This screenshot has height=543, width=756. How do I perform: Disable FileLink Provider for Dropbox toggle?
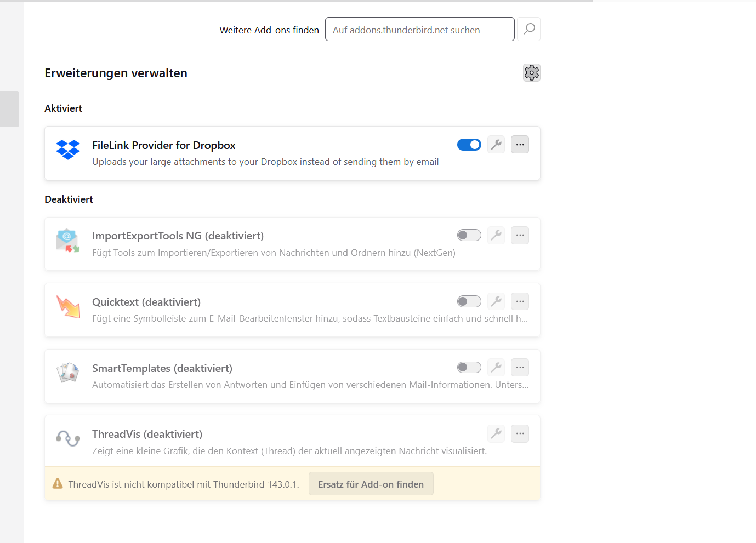(469, 145)
